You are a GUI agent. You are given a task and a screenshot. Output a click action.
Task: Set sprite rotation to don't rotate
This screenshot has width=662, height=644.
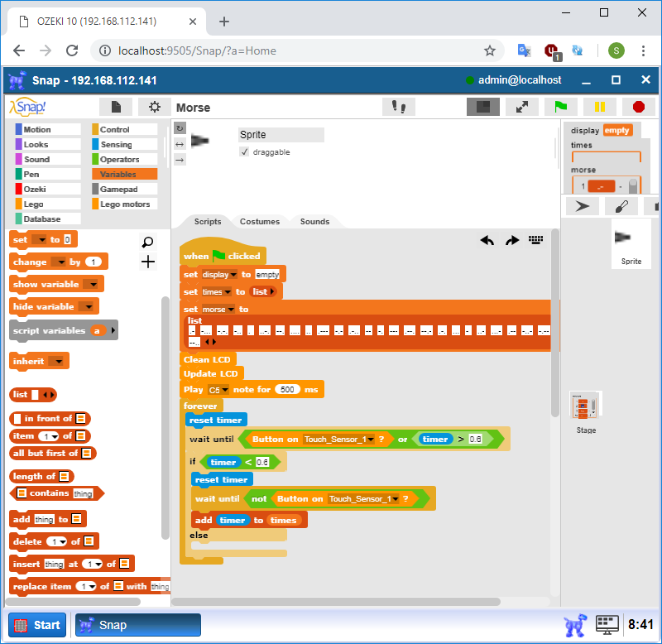pos(180,160)
